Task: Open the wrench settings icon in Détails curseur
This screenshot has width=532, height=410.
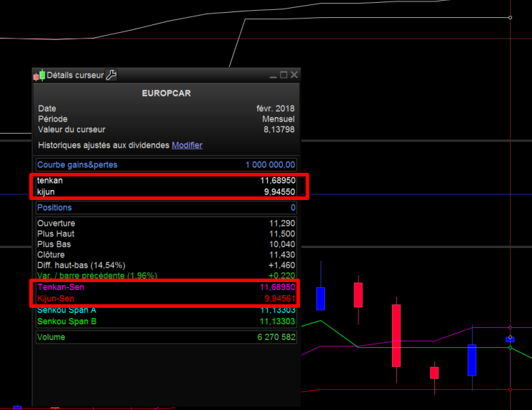Action: [x=111, y=75]
